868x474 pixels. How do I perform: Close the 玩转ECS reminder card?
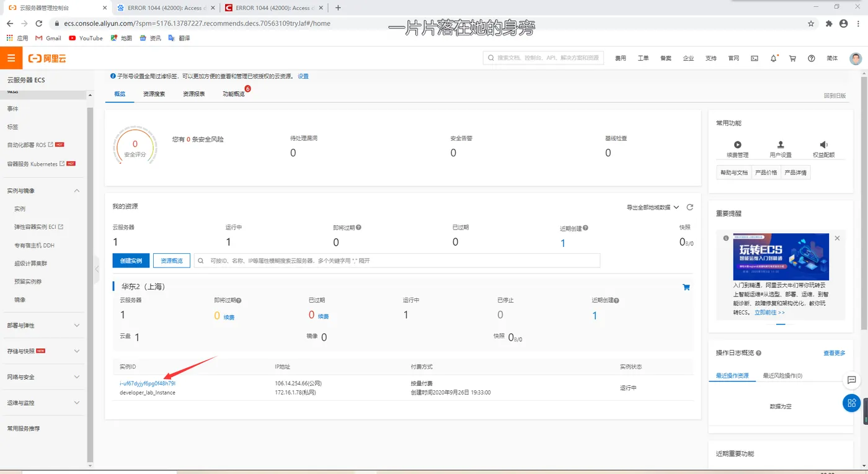click(x=837, y=238)
